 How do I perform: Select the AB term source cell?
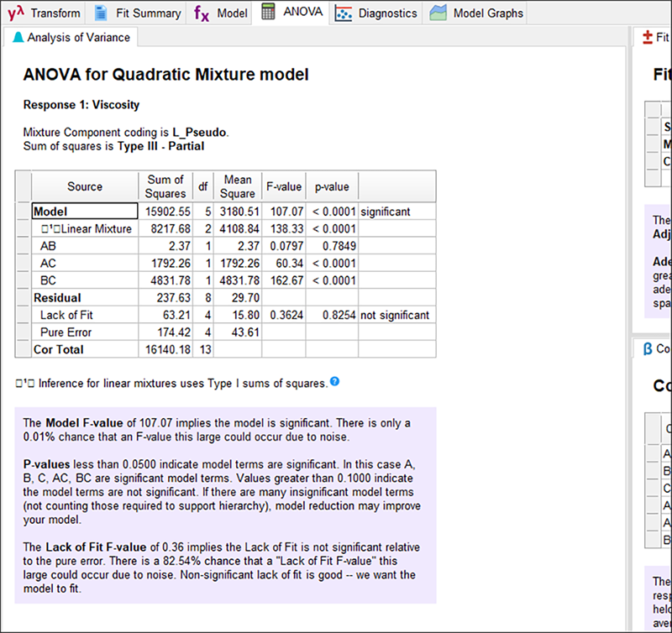[x=49, y=246]
